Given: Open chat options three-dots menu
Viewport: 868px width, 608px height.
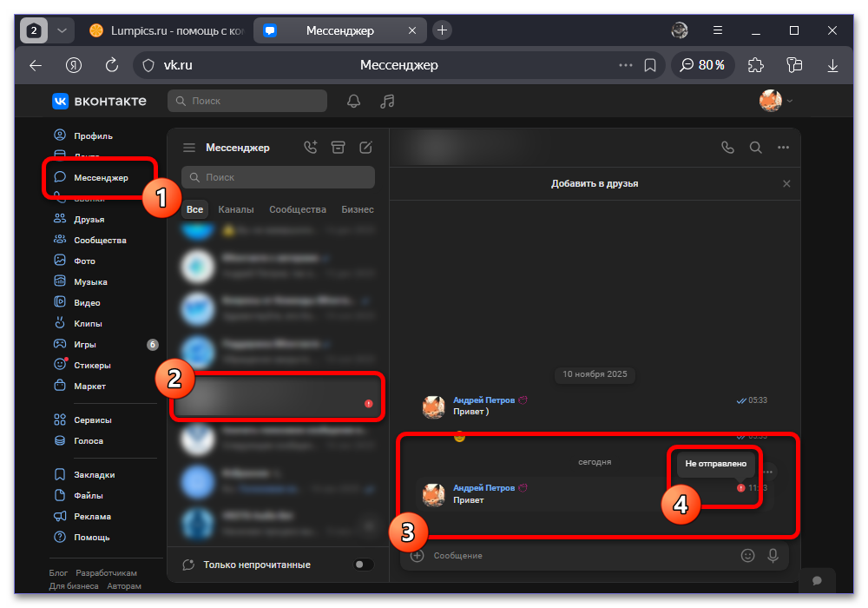Looking at the screenshot, I should point(783,148).
